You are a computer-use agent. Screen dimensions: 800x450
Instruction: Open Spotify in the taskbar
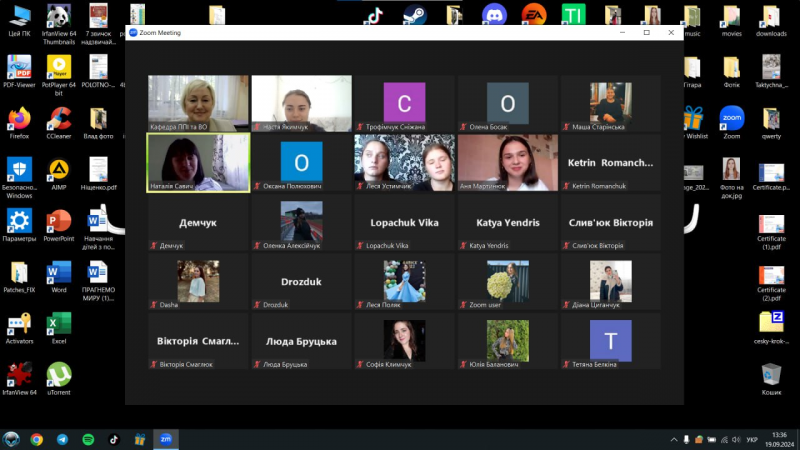(88, 439)
